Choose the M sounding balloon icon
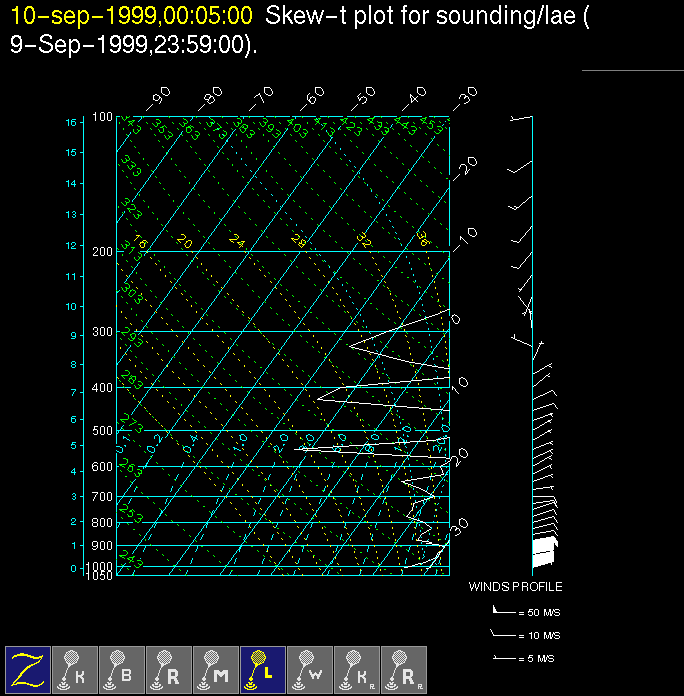Image resolution: width=684 pixels, height=696 pixels. (217, 668)
